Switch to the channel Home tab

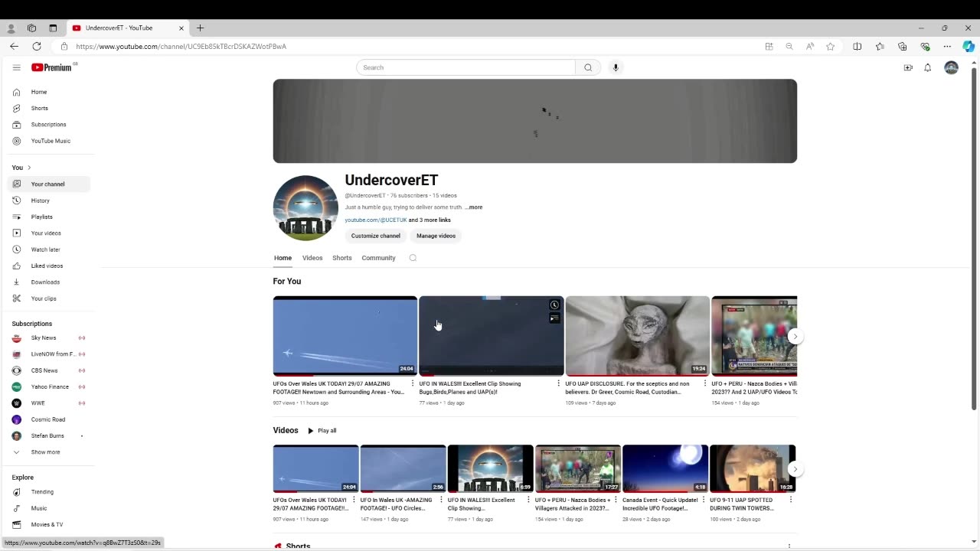(x=283, y=258)
